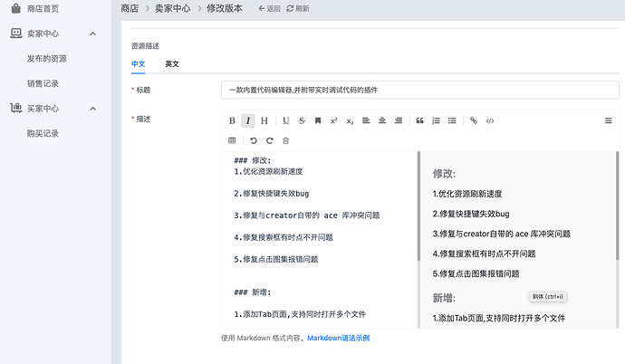The width and height of the screenshot is (625, 364).
Task: Go to 商店首页 in sidebar
Action: point(43,9)
